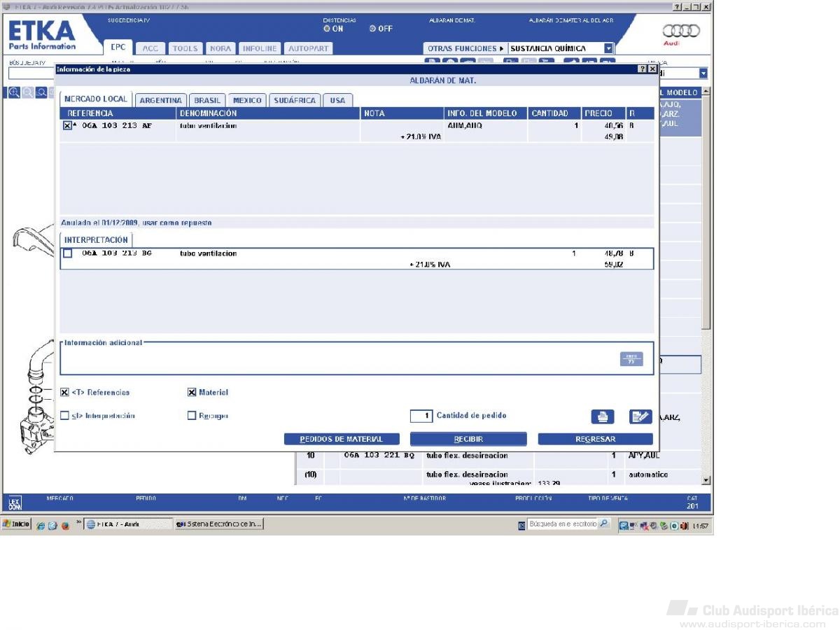The width and height of the screenshot is (840, 630).
Task: Select the Distancias OFF radio button
Action: point(373,29)
